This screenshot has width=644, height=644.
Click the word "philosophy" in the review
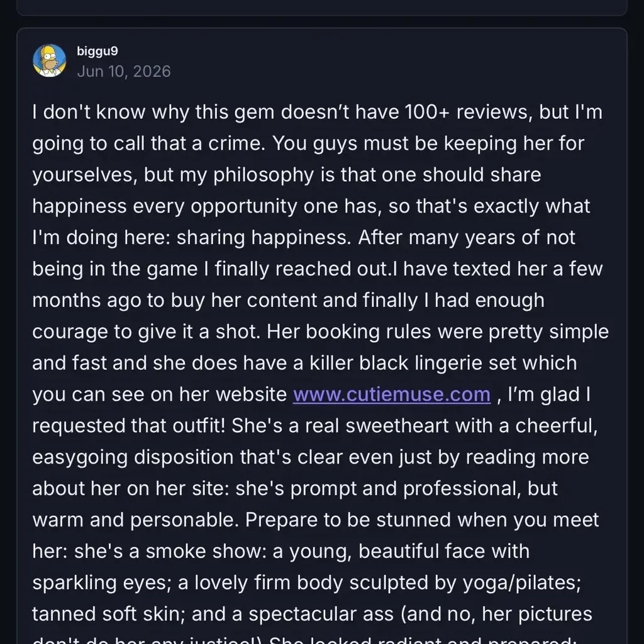(x=264, y=175)
